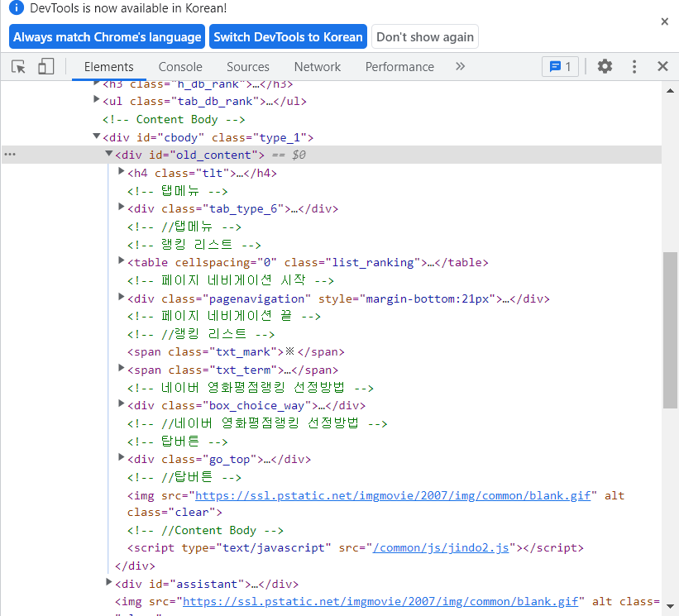Select the //Content Body closing comment
The width and height of the screenshot is (679, 616).
click(205, 531)
